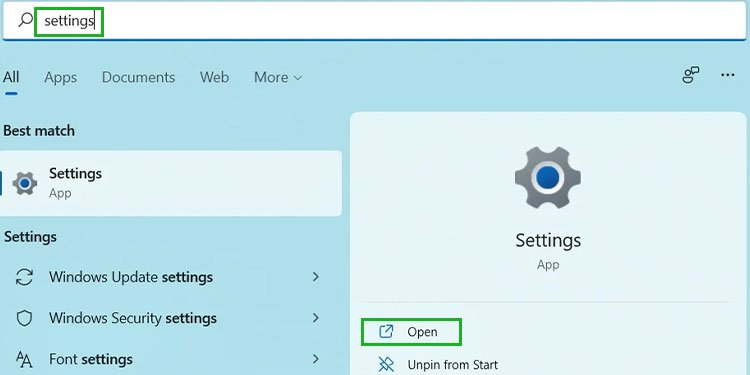
Task: Open the three-dots options menu
Action: (728, 75)
